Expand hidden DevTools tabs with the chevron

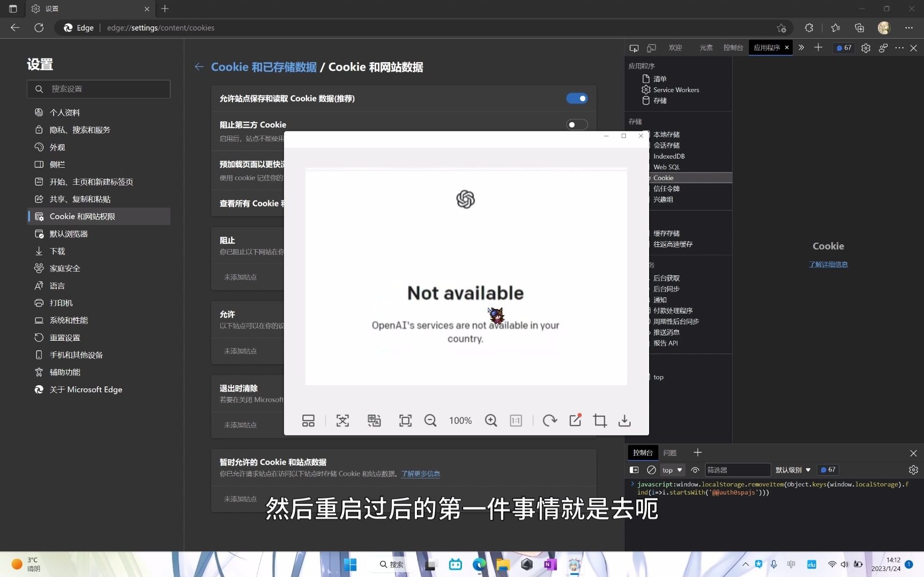(x=801, y=48)
